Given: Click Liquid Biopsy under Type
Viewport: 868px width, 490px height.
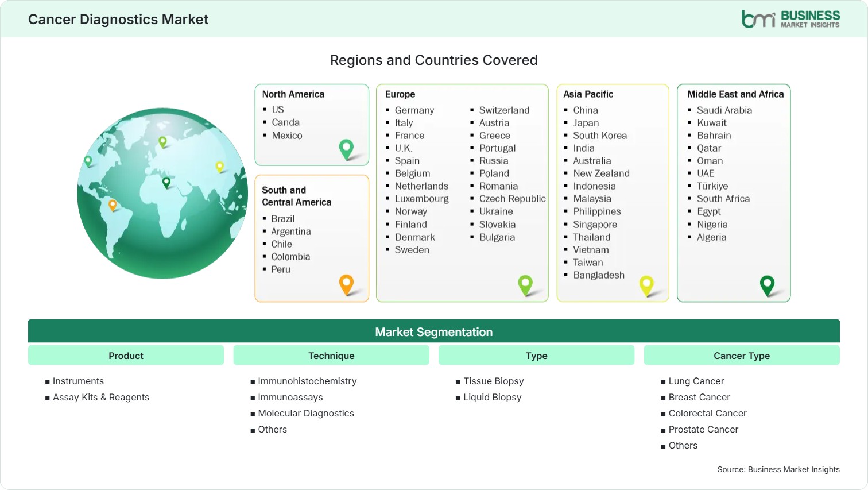Looking at the screenshot, I should 493,398.
